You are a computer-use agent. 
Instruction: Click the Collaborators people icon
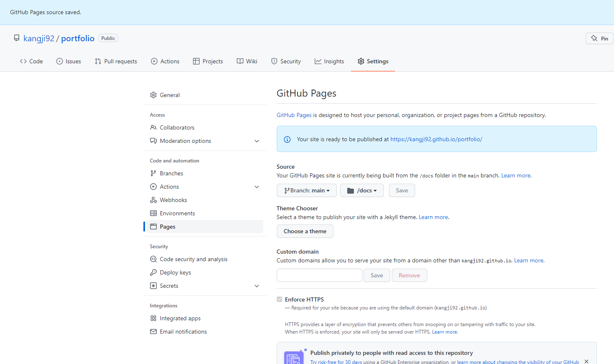click(x=153, y=127)
